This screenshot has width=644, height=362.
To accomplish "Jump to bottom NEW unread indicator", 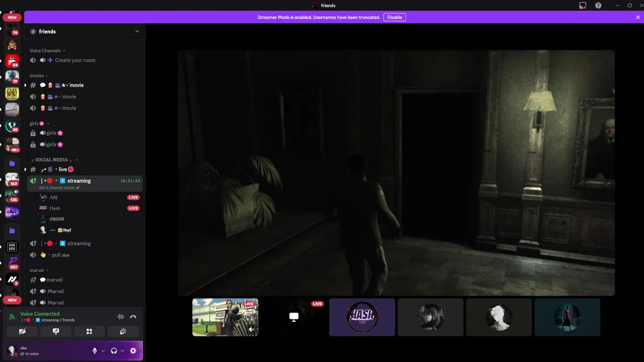I will click(12, 300).
